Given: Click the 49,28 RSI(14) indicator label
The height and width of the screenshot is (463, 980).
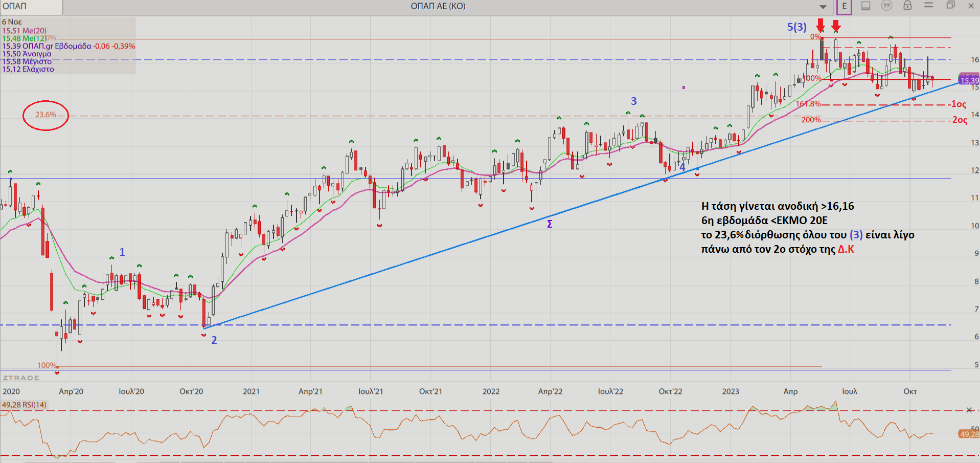Looking at the screenshot, I should tap(24, 405).
